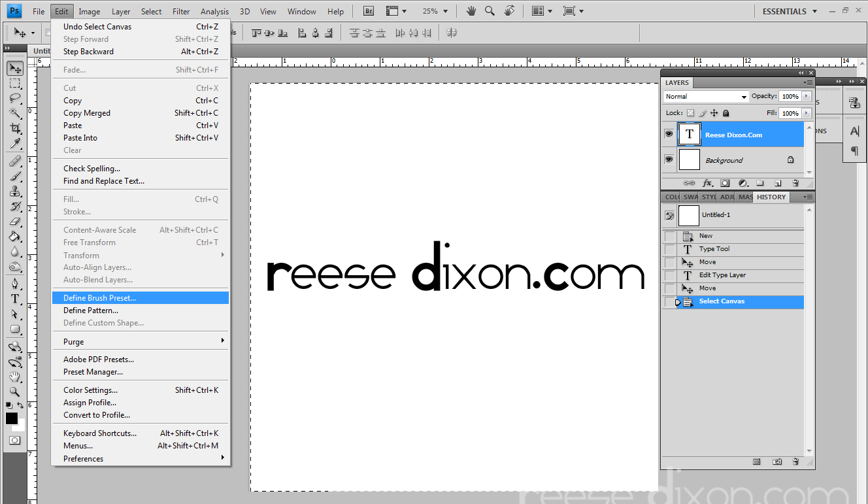868x504 pixels.
Task: Select the Rectangular Marquee tool
Action: [x=14, y=84]
